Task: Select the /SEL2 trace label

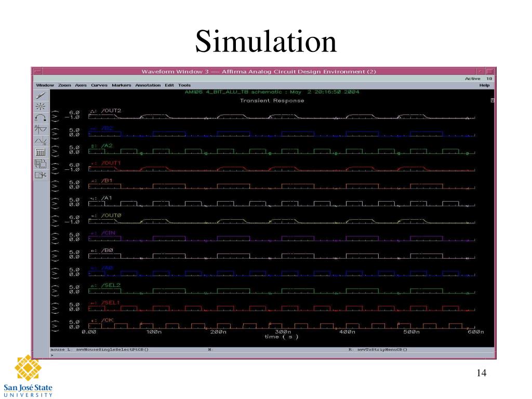Action: pos(111,285)
